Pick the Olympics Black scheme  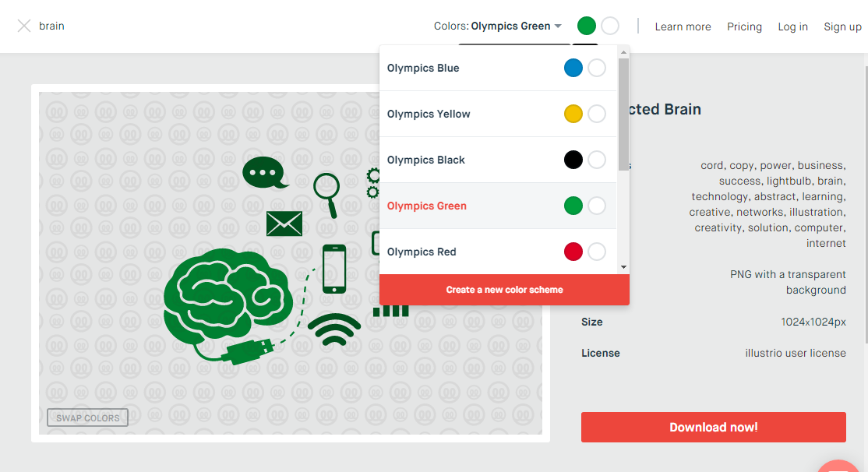(x=426, y=160)
